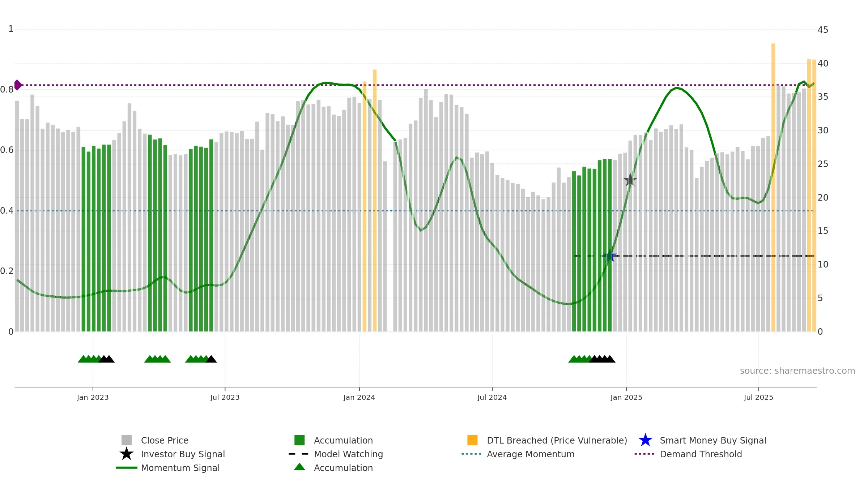The width and height of the screenshot is (868, 488).
Task: Click the blue Smart Money Buy Signal star on chart
Action: point(610,256)
